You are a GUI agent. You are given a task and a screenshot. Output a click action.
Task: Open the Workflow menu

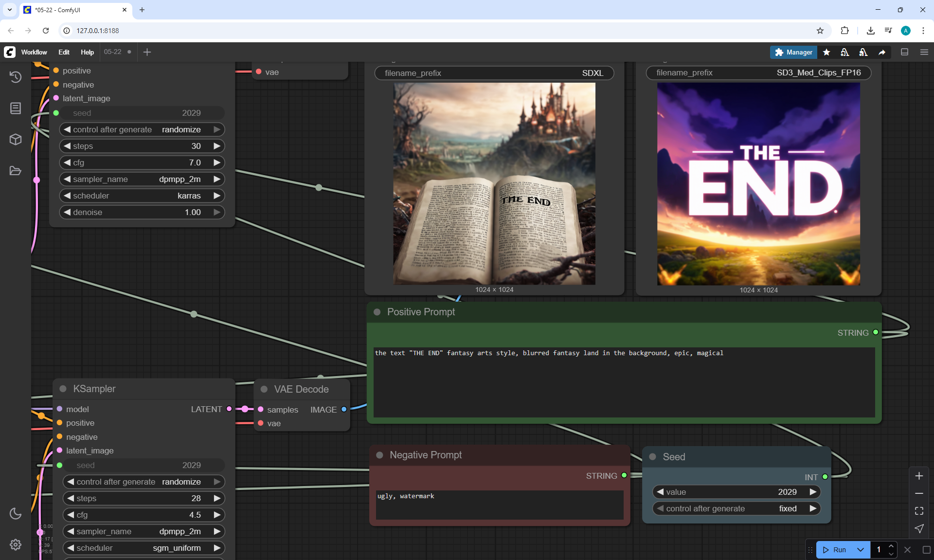34,52
